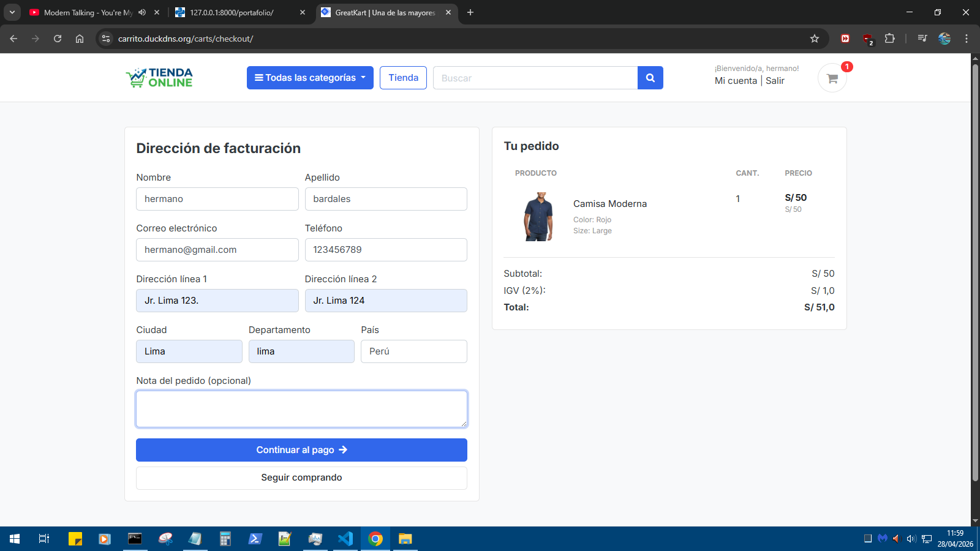Image resolution: width=980 pixels, height=551 pixels.
Task: Reload the page
Action: 58,39
